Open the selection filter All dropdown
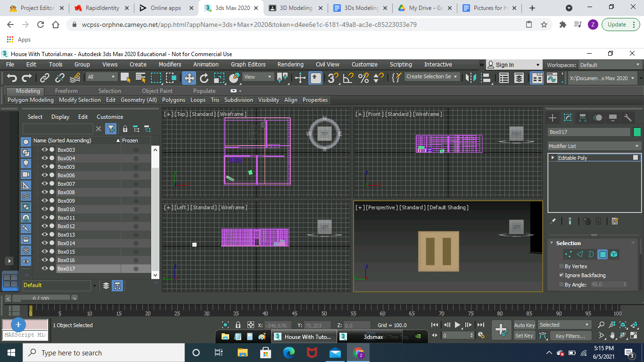The image size is (644, 362). [101, 77]
